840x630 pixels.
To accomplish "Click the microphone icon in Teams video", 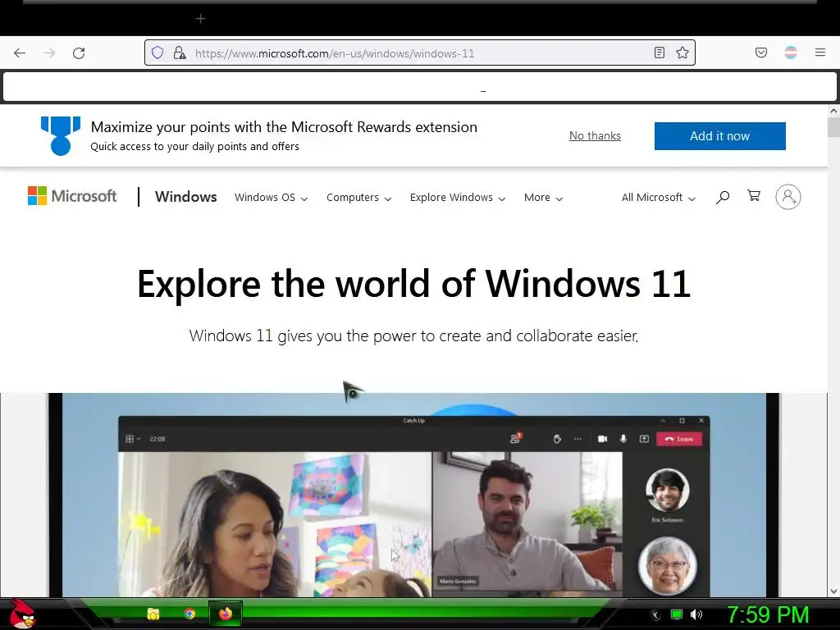I will point(623,439).
